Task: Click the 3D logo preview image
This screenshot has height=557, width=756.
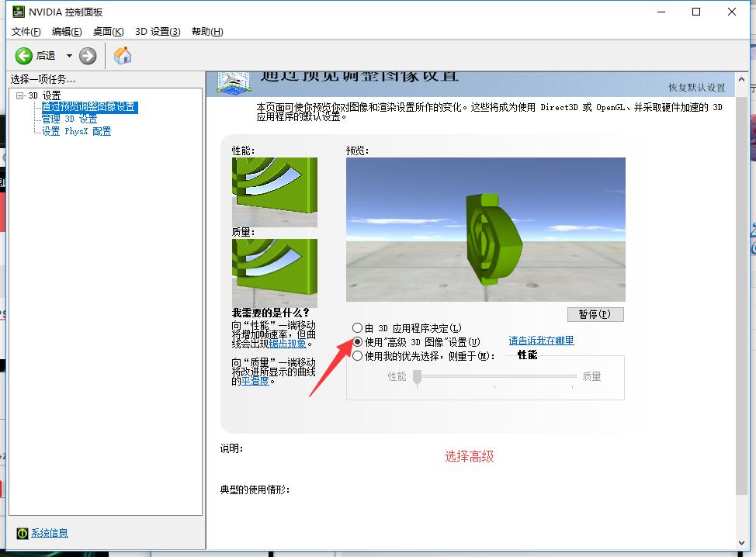Action: pyautogui.click(x=486, y=230)
